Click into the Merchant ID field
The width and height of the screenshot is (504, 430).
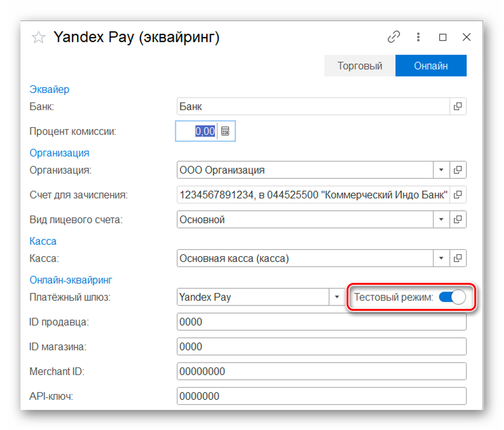[321, 371]
